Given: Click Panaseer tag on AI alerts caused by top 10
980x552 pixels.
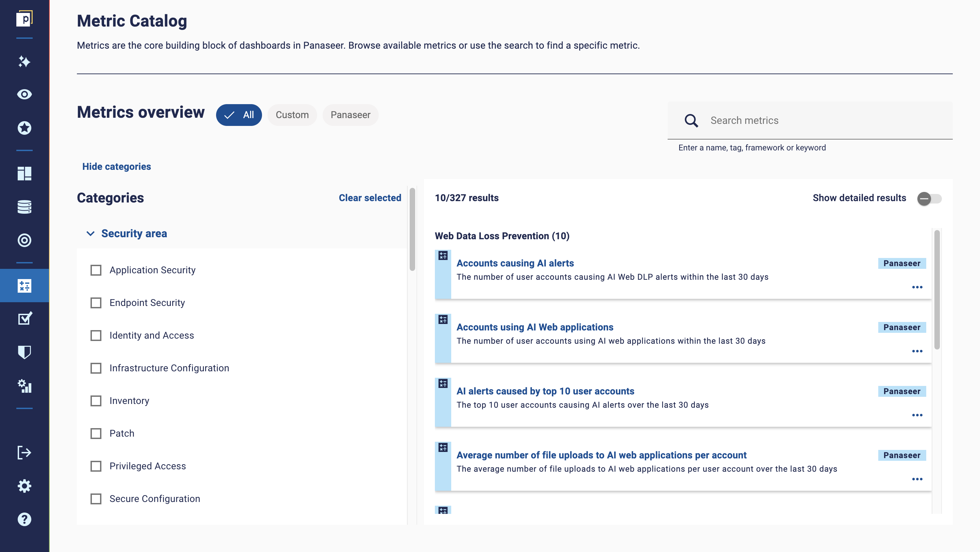Looking at the screenshot, I should pos(902,391).
